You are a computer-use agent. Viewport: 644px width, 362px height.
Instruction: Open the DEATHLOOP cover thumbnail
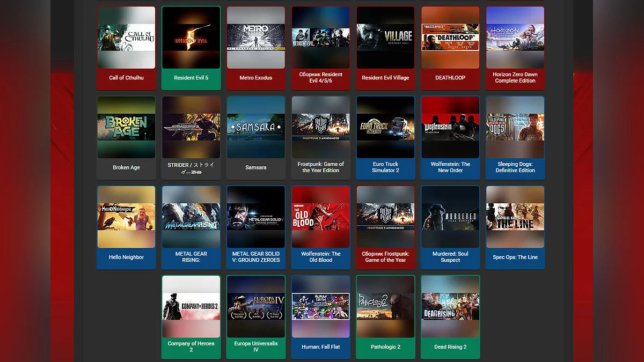point(450,38)
